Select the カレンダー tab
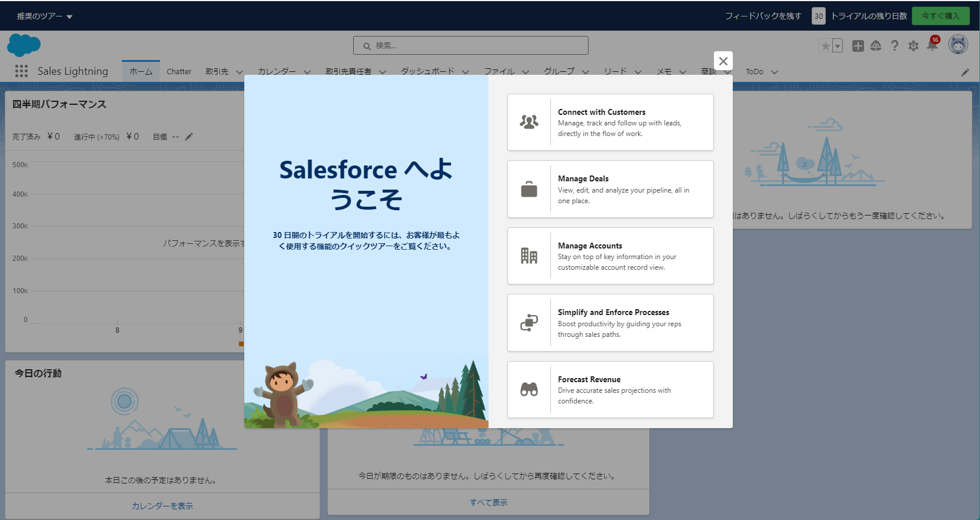 click(277, 71)
